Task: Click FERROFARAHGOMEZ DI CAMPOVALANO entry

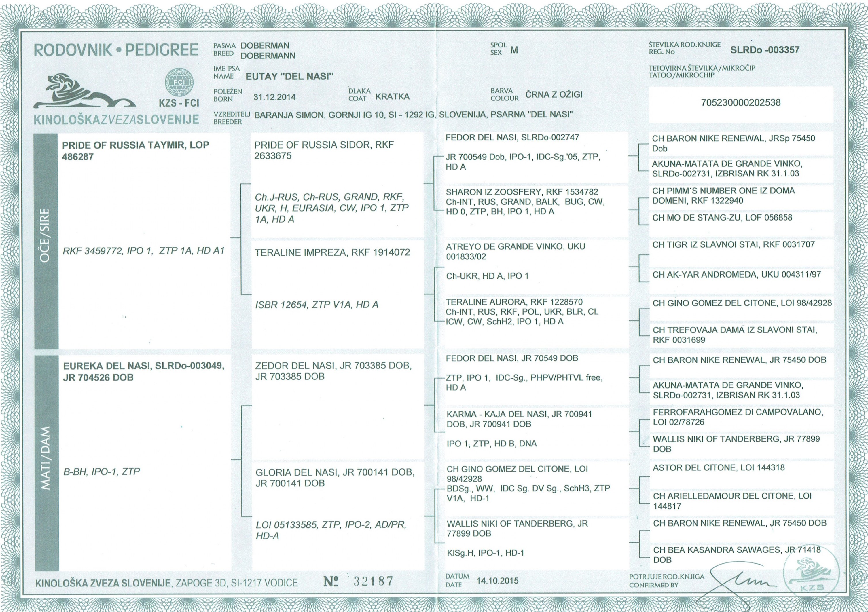Action: [738, 417]
